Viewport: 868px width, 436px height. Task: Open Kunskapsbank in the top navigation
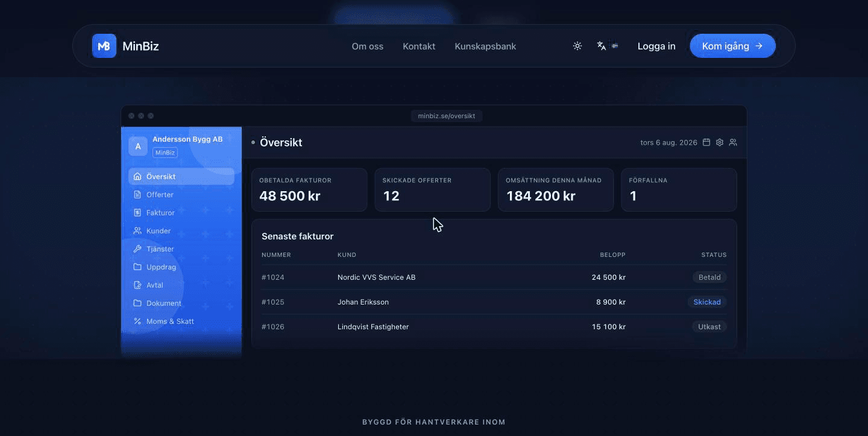pos(485,46)
